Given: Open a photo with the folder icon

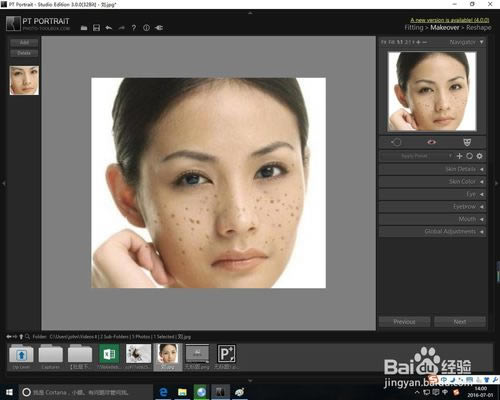Looking at the screenshot, I should (84, 28).
